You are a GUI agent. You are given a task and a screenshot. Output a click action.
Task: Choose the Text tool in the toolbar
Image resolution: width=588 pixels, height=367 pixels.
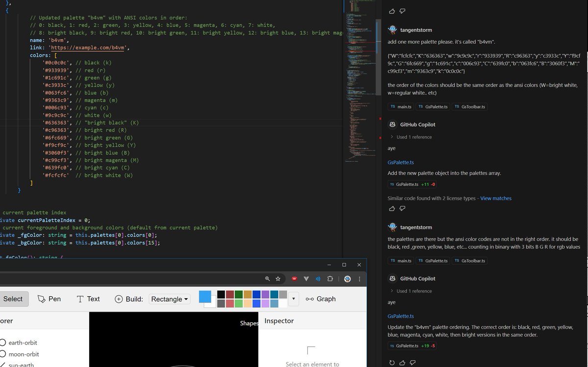(x=88, y=299)
